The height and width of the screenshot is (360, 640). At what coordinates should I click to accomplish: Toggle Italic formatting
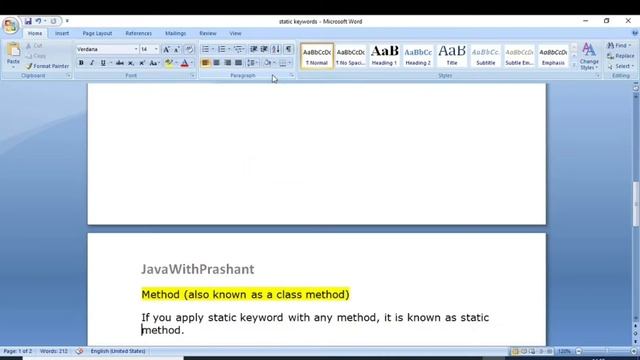pos(92,63)
